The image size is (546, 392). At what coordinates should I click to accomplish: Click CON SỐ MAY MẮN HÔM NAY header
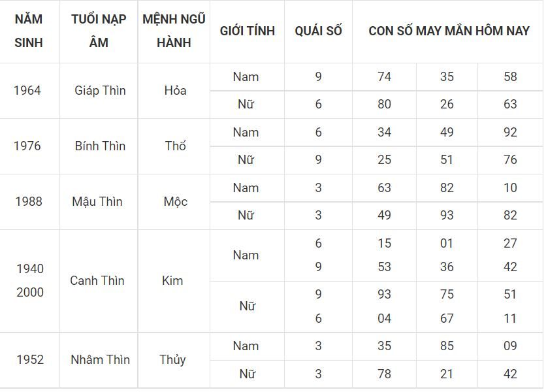click(x=449, y=31)
